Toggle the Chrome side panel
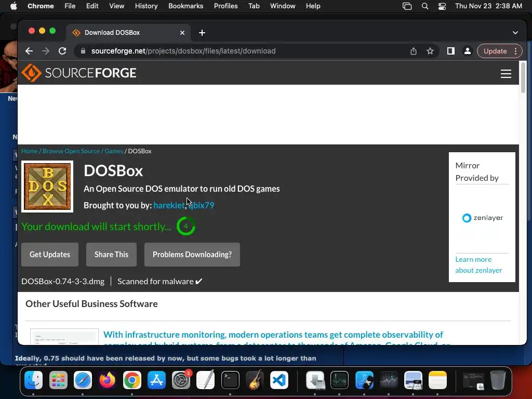 coord(450,51)
